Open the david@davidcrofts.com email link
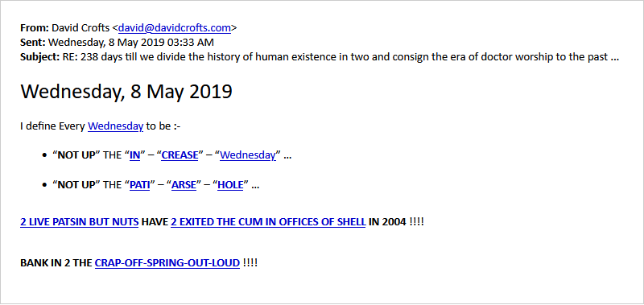644x305 pixels. 175,28
